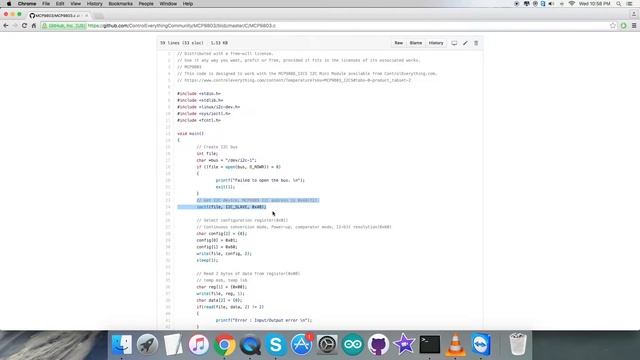640x360 pixels.
Task: Open the volume control icon
Action: point(551,4)
